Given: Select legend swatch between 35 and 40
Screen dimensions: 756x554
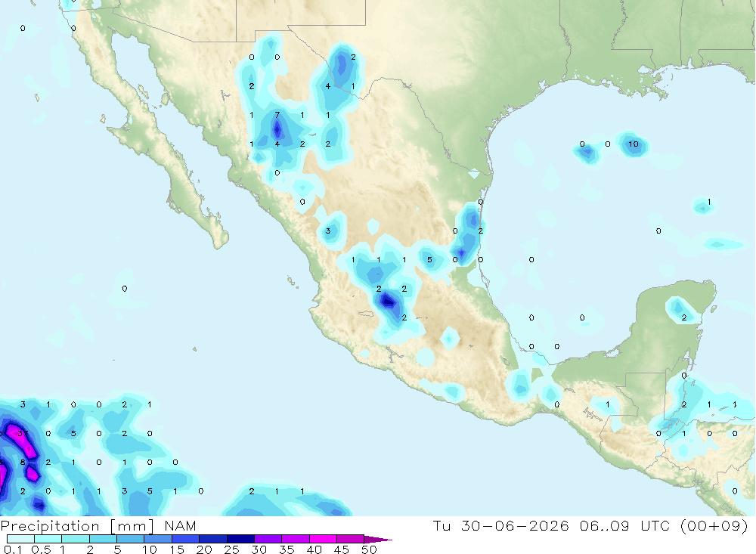Looking at the screenshot, I should (x=295, y=539).
